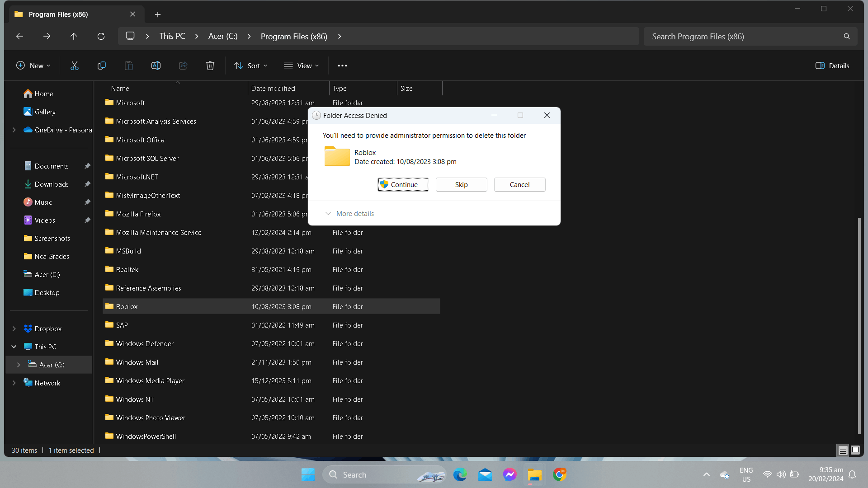Screen dimensions: 868x488
Task: Go up one folder level arrow
Action: pos(74,36)
